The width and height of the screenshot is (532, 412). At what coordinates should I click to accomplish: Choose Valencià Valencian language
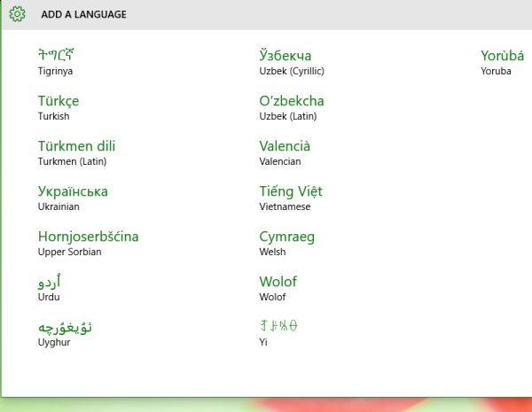[x=285, y=152]
